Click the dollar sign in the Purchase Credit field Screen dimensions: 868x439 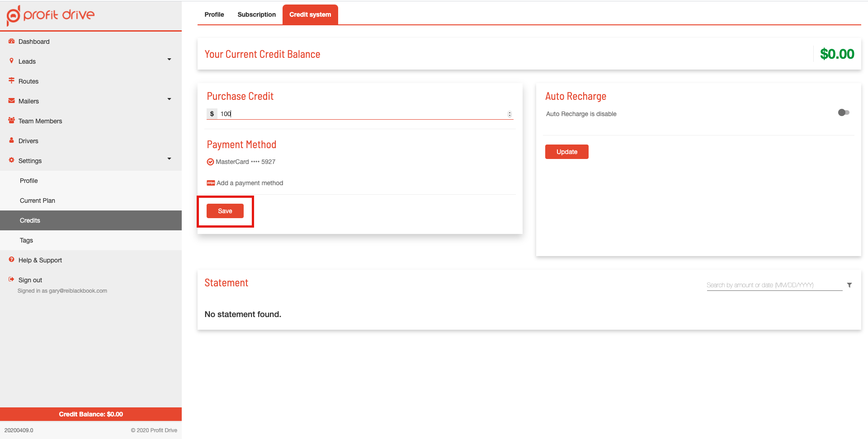pyautogui.click(x=212, y=114)
